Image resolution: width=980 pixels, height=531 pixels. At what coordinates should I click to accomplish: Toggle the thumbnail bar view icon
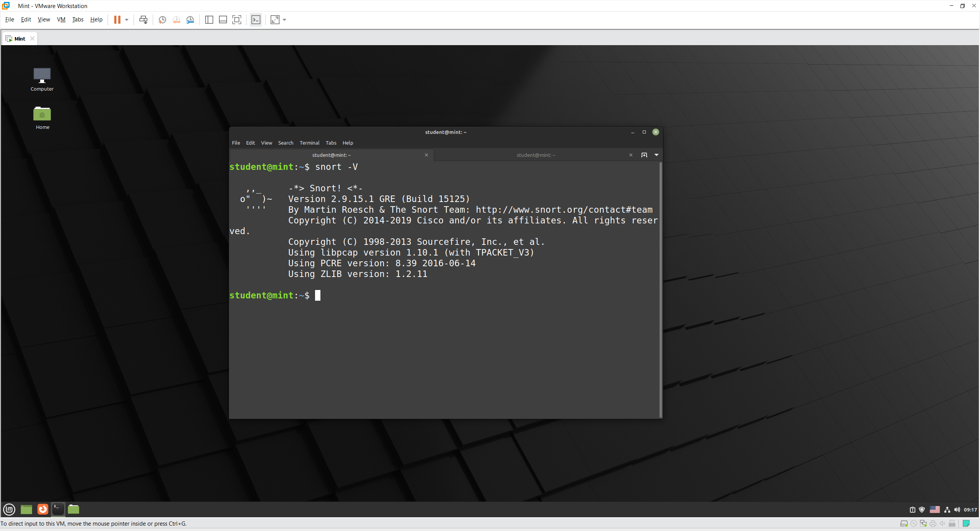(x=223, y=20)
